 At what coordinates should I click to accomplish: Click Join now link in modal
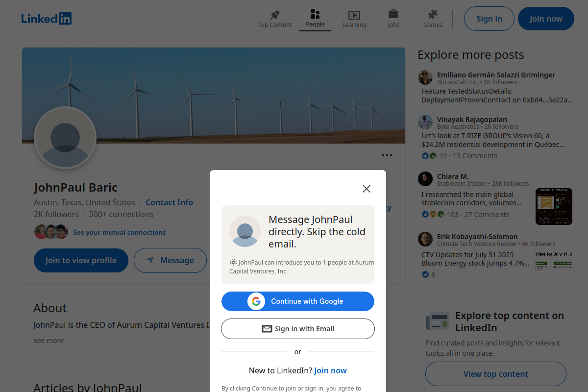[330, 370]
